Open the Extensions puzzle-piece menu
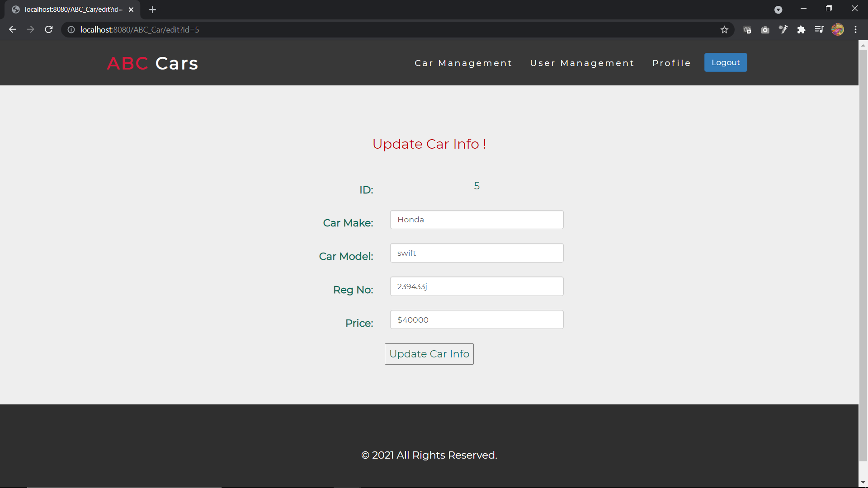 802,29
